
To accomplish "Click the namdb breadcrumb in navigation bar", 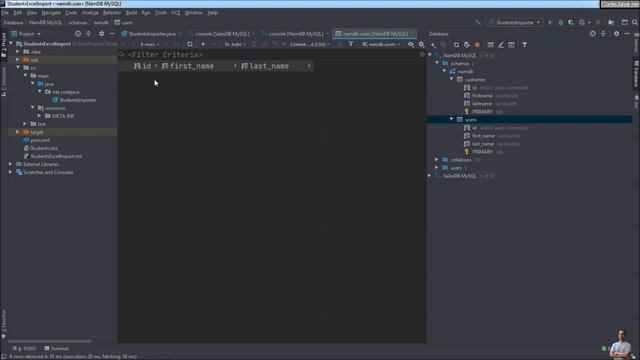I will click(101, 23).
